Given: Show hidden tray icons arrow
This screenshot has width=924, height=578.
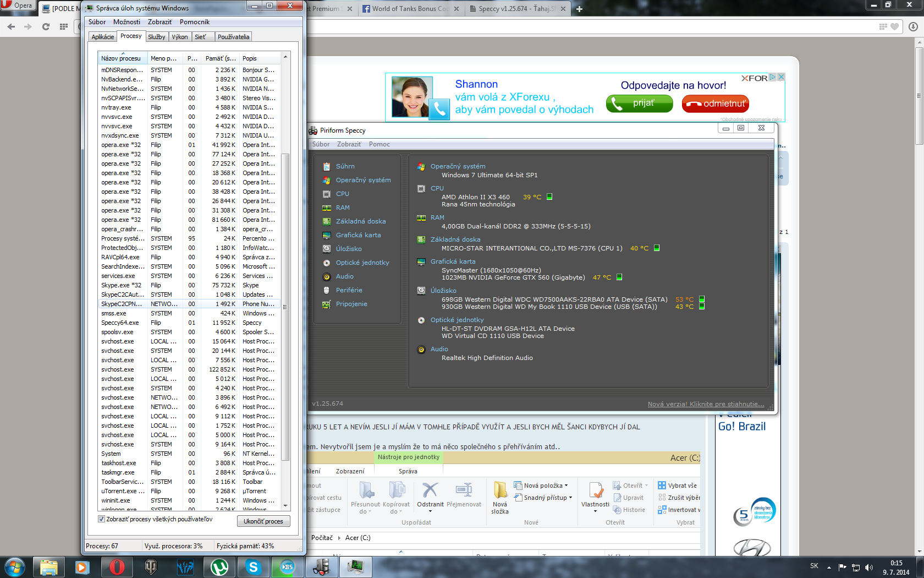Looking at the screenshot, I should click(829, 568).
